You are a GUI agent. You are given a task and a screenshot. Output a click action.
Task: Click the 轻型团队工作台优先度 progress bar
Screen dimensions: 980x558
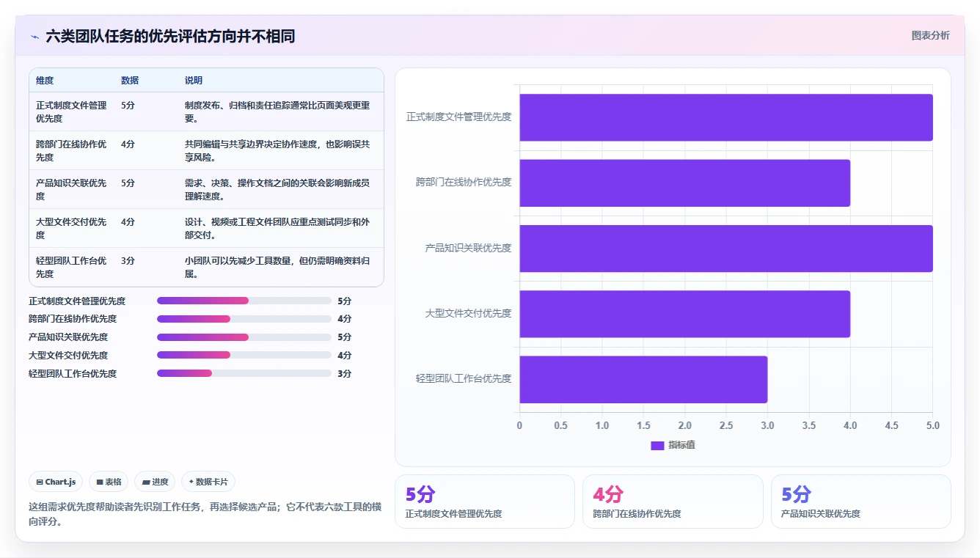pos(244,373)
